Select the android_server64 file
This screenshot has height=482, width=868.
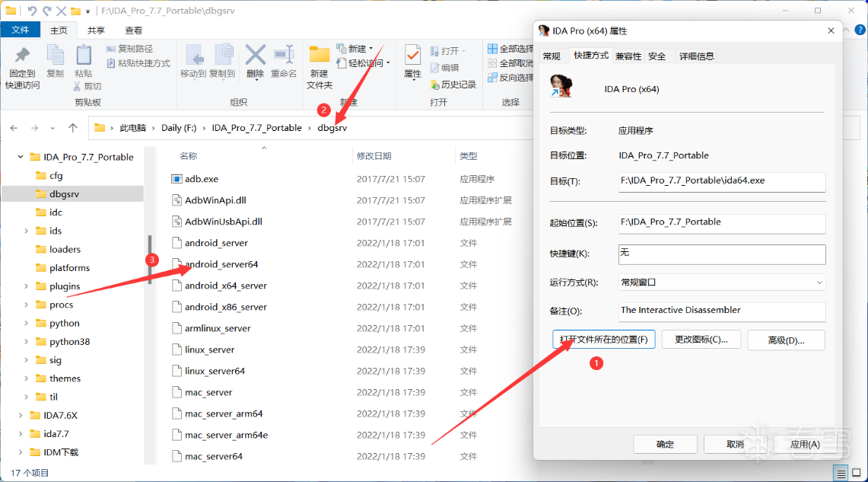pyautogui.click(x=221, y=264)
